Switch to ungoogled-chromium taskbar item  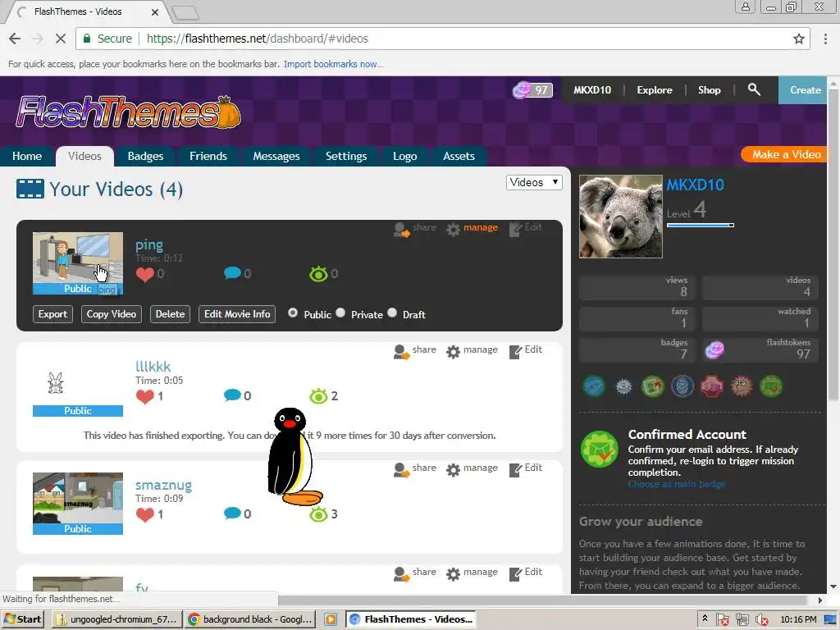click(x=117, y=619)
